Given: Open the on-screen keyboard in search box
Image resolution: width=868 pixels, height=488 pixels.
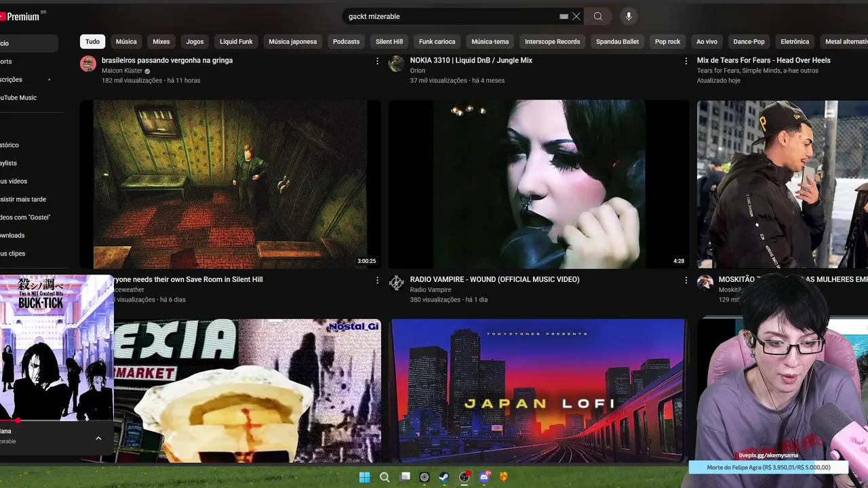Looking at the screenshot, I should coord(564,16).
